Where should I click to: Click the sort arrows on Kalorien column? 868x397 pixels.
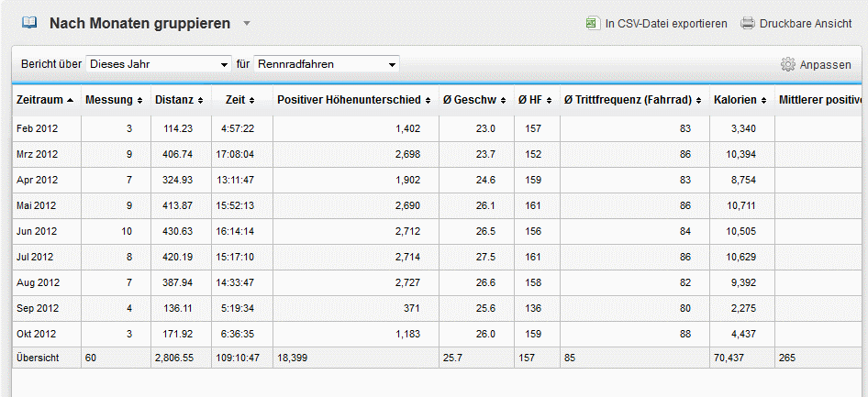point(764,100)
